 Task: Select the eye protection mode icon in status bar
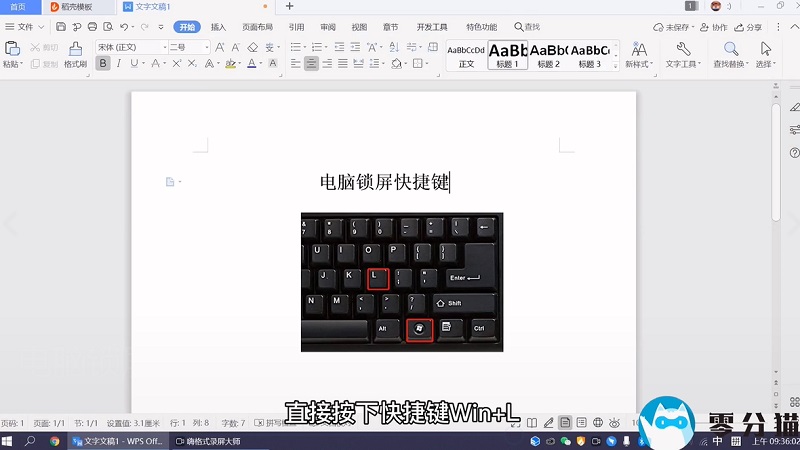click(616, 423)
